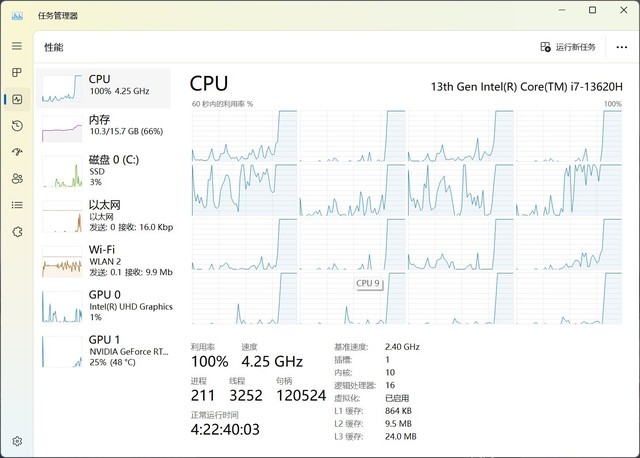Screen dimensions: 640x458
Task: Open GPU 0 Intel UHD Graphics
Action: click(104, 305)
